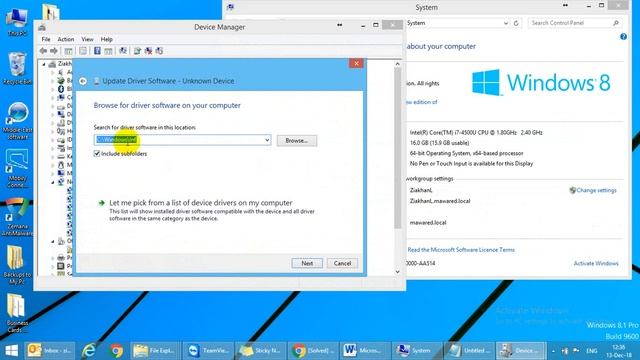Click Scan for hardware changes toolbar icon
Screen dimensions: 640x360
(122, 51)
